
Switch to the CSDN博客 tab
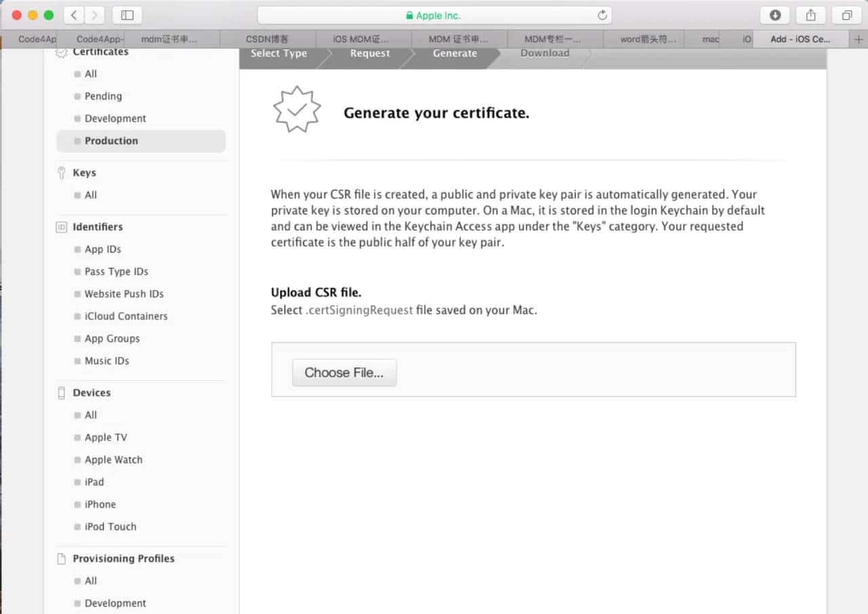[x=267, y=39]
